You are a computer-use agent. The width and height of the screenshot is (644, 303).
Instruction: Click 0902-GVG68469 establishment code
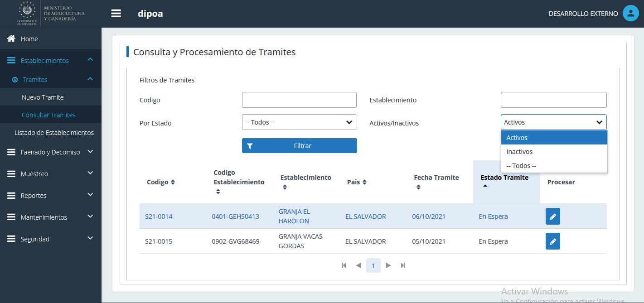pos(236,241)
